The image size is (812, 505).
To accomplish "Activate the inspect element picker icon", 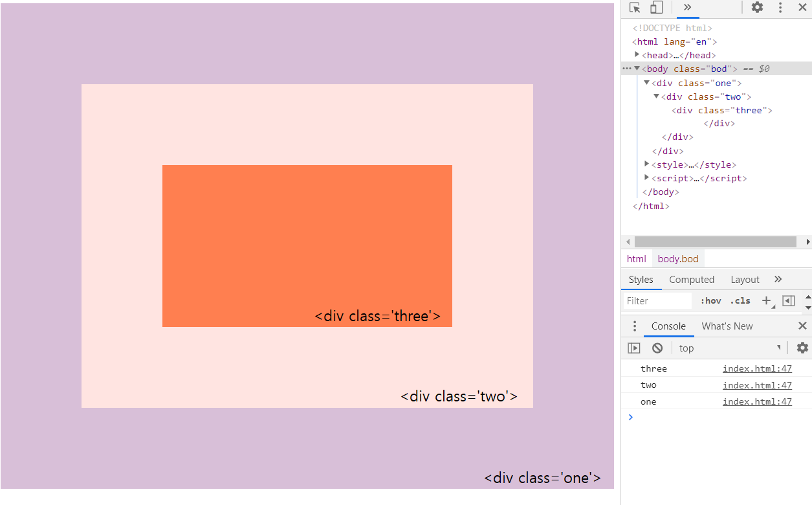I will (x=635, y=8).
